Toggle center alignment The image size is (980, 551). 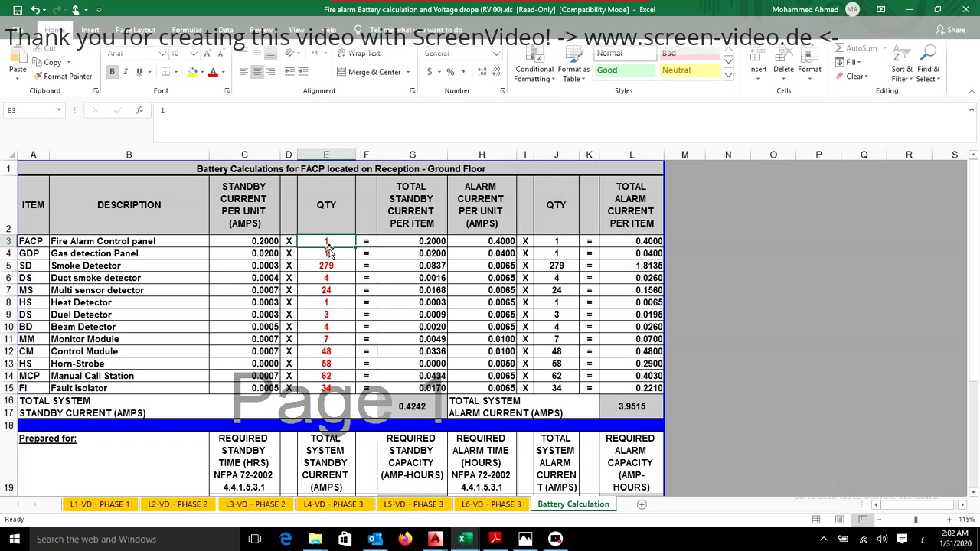(257, 72)
